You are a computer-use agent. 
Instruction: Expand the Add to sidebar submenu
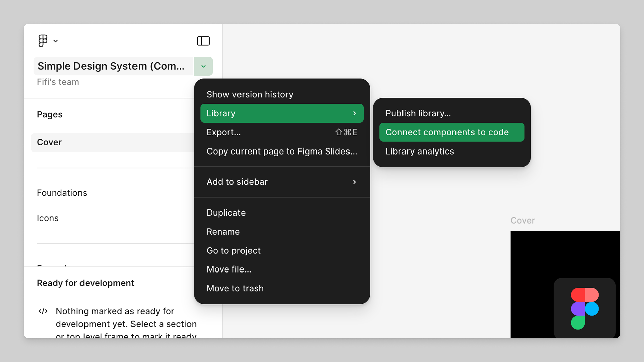click(355, 182)
